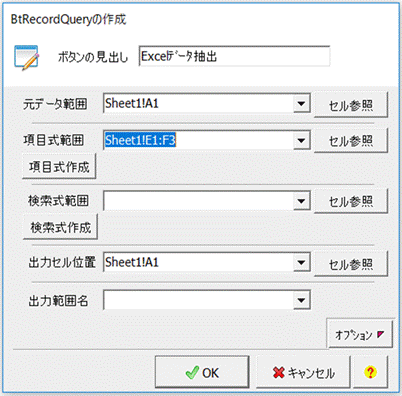Viewport: 402px width, 396px height.
Task: Click the yellow help question mark icon
Action: (370, 372)
